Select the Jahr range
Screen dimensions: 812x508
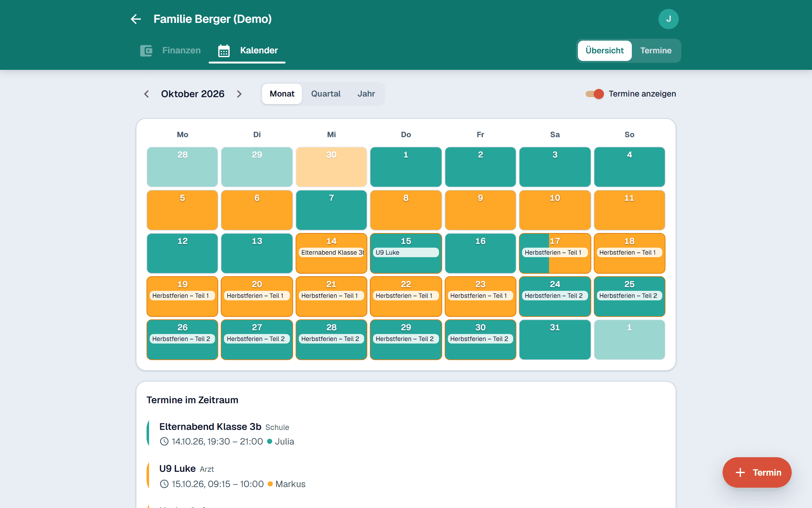tap(366, 94)
